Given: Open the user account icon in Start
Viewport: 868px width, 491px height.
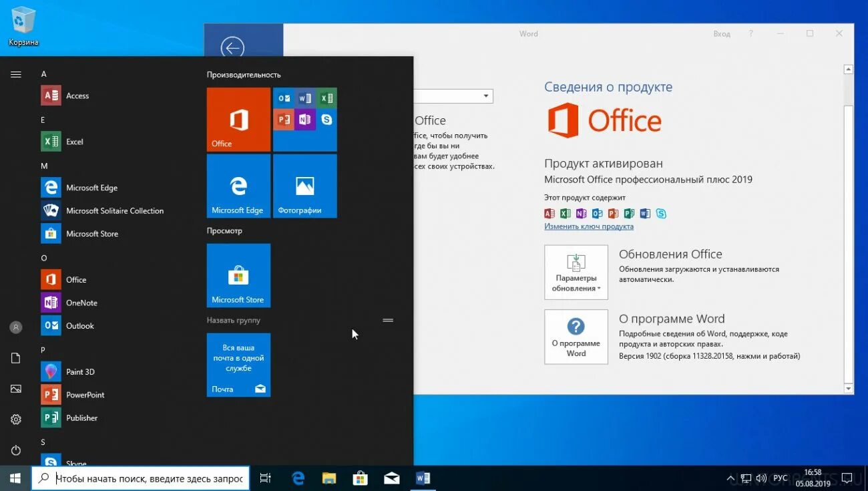Looking at the screenshot, I should pos(16,327).
